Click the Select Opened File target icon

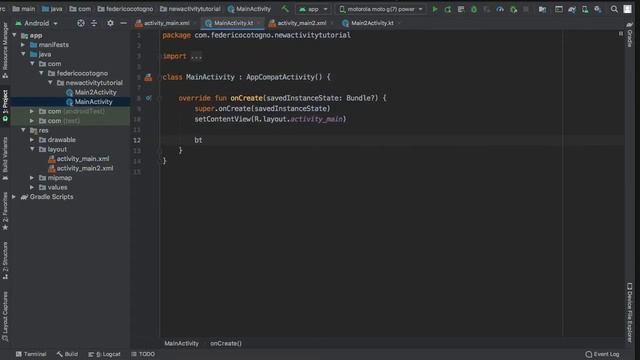click(x=81, y=23)
